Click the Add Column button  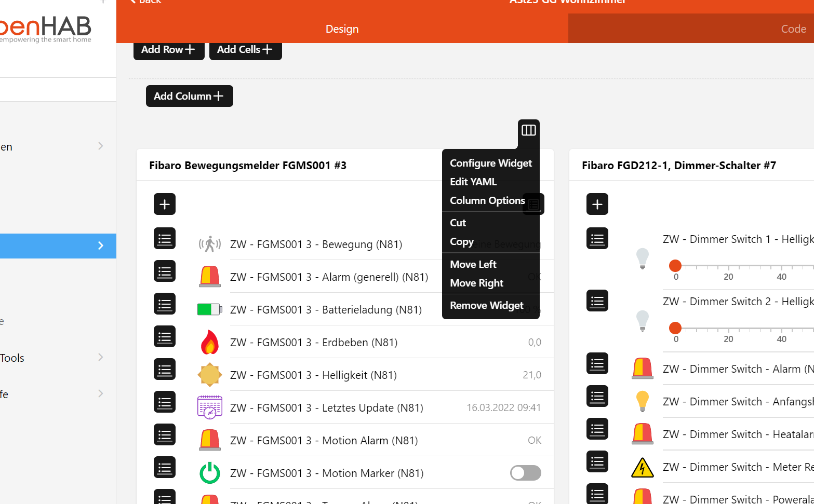(x=190, y=96)
